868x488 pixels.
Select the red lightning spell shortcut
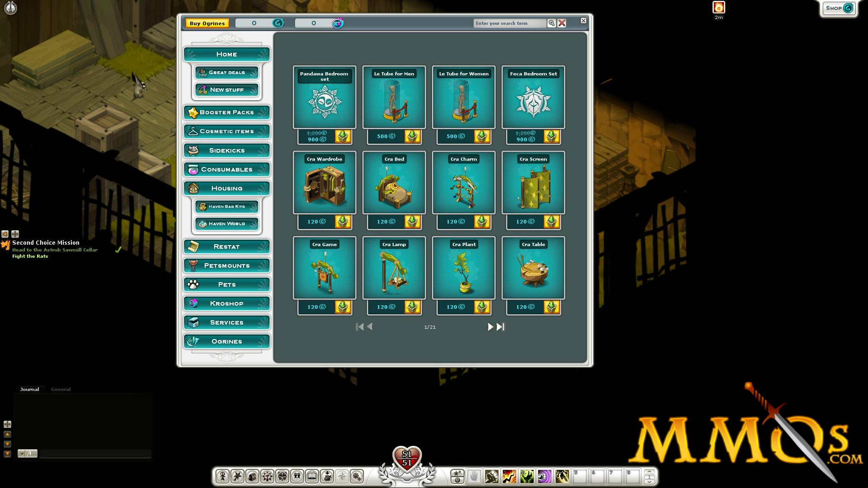pos(509,476)
